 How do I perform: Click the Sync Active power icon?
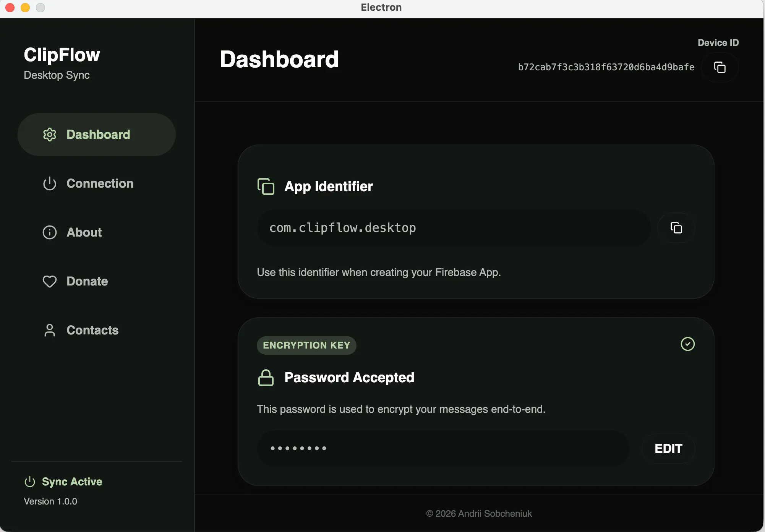(30, 482)
